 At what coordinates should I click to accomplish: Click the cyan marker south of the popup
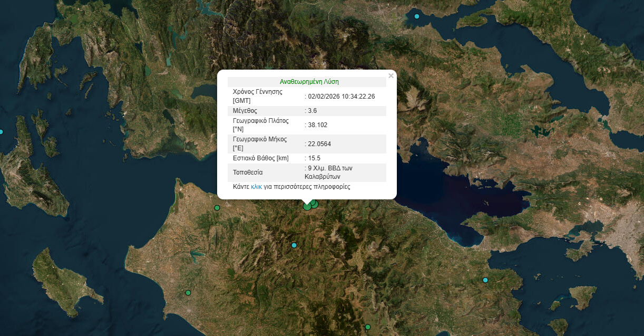coord(294,245)
